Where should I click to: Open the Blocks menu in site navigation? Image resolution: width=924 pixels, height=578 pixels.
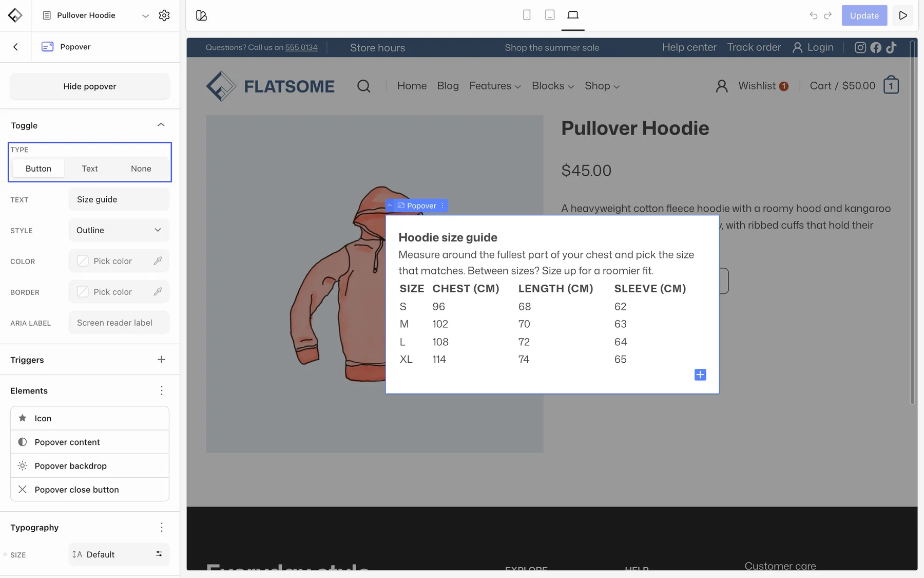(553, 86)
